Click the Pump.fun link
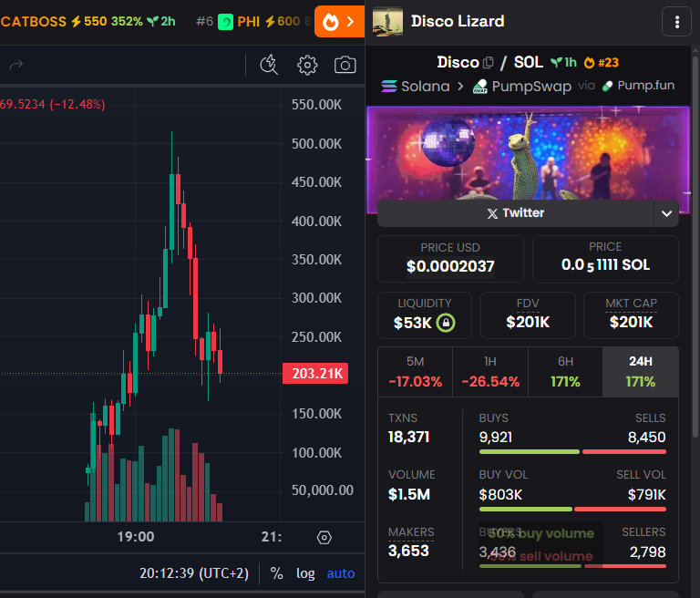 [638, 86]
